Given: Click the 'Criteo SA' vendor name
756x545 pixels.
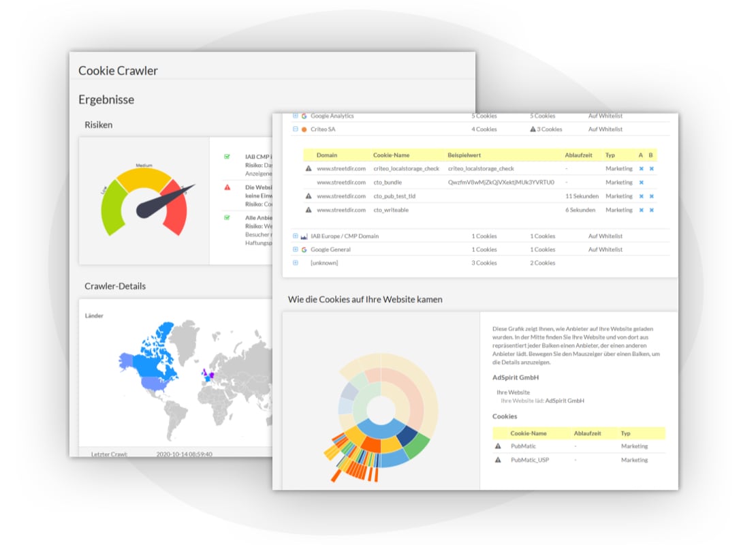Looking at the screenshot, I should coord(323,129).
